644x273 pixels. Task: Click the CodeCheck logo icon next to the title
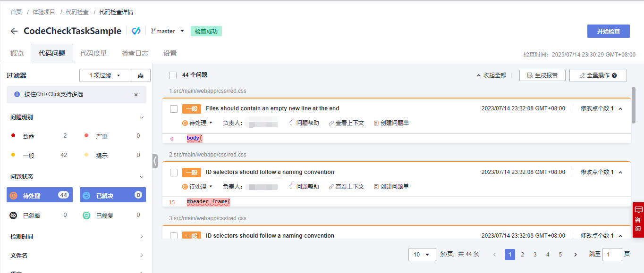pyautogui.click(x=136, y=31)
